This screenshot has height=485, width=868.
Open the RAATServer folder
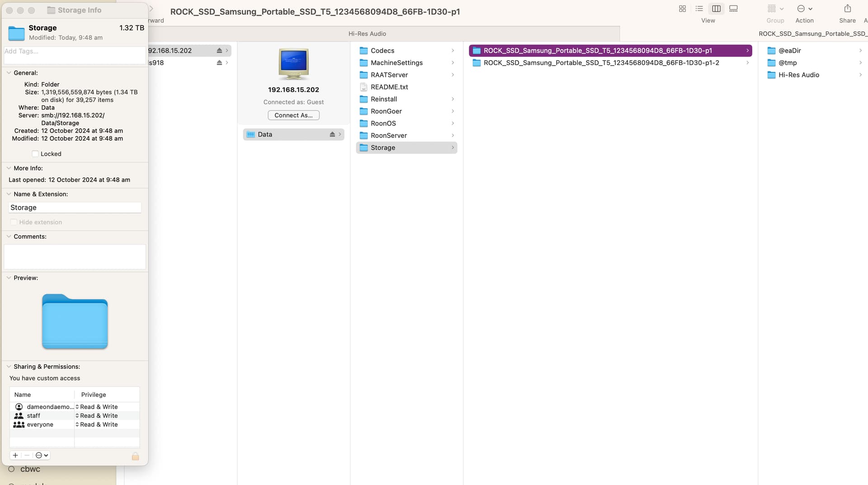[x=406, y=75]
